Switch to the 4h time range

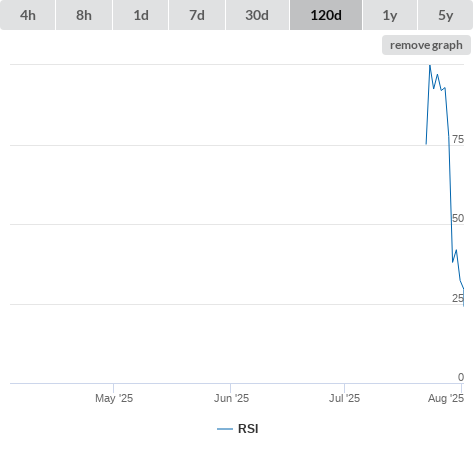click(28, 15)
